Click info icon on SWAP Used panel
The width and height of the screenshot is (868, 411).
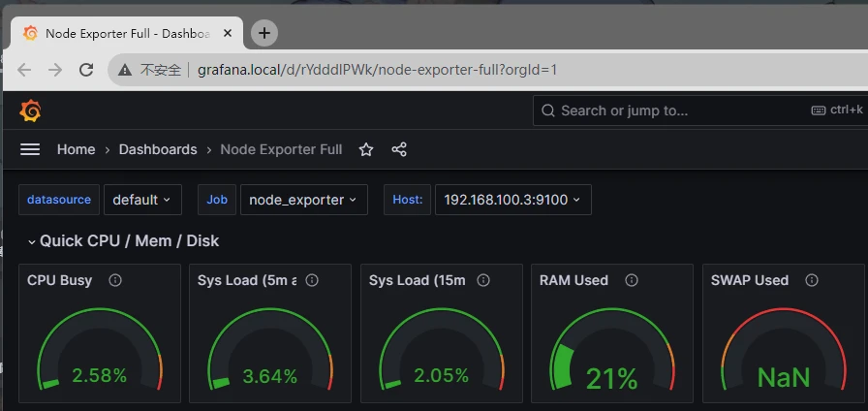[x=812, y=280]
